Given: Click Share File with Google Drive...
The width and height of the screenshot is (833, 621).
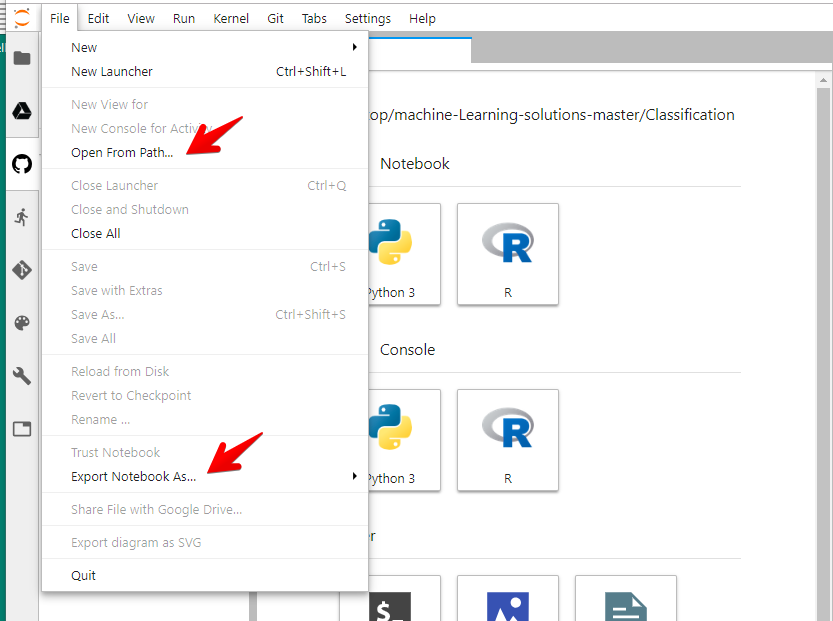Looking at the screenshot, I should point(205,509).
